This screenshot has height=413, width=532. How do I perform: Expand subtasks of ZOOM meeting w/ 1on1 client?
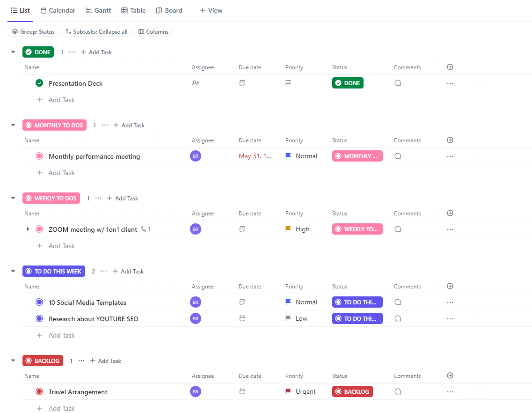(x=28, y=229)
